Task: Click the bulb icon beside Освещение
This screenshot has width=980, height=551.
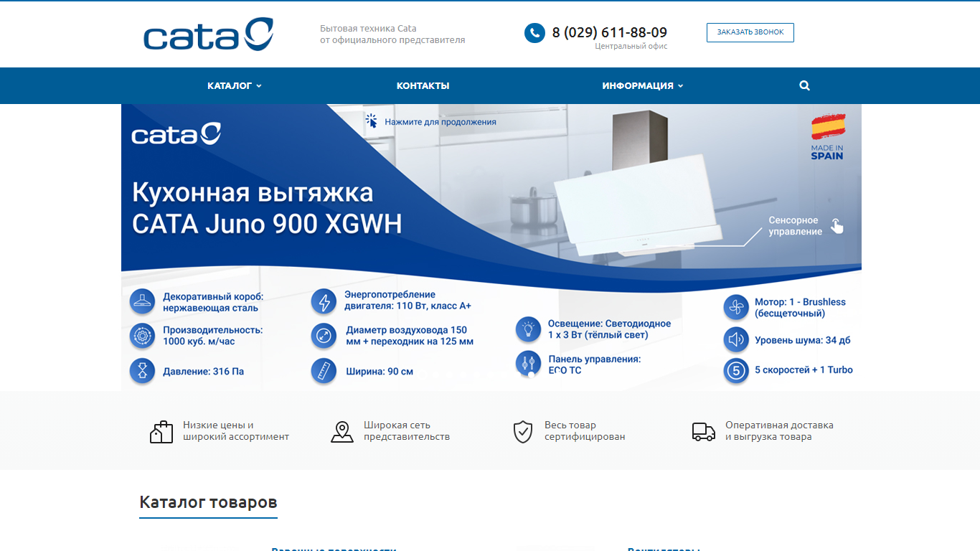Action: click(529, 329)
